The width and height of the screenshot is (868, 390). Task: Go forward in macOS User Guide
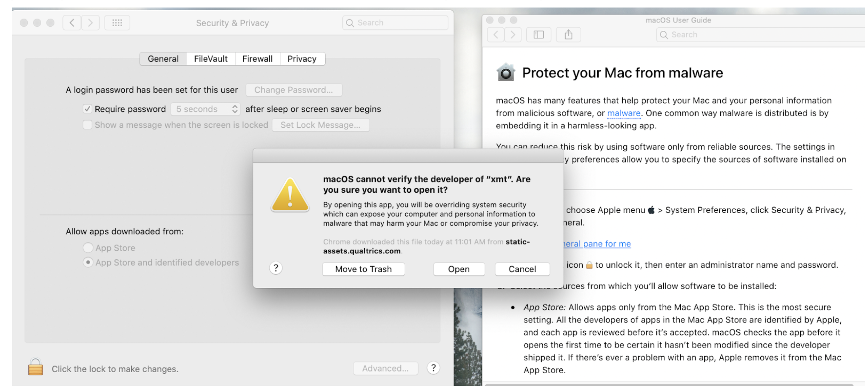513,34
